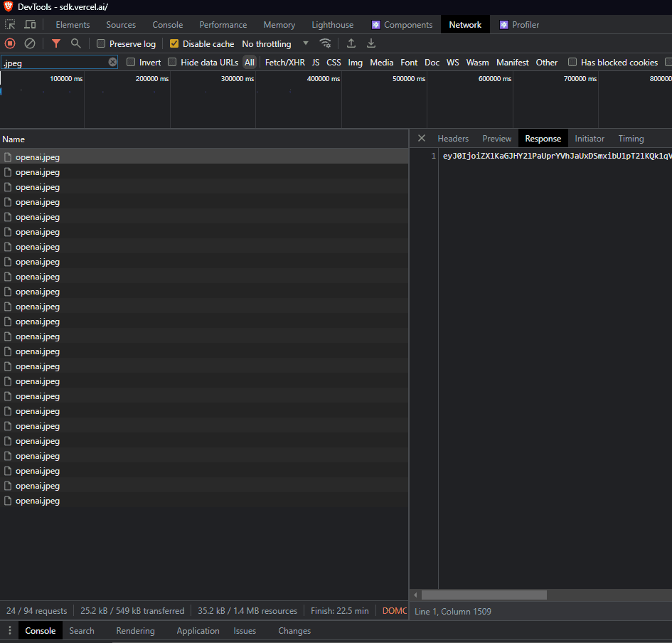The width and height of the screenshot is (672, 643).
Task: Switch to the Lighthouse tab
Action: (332, 25)
